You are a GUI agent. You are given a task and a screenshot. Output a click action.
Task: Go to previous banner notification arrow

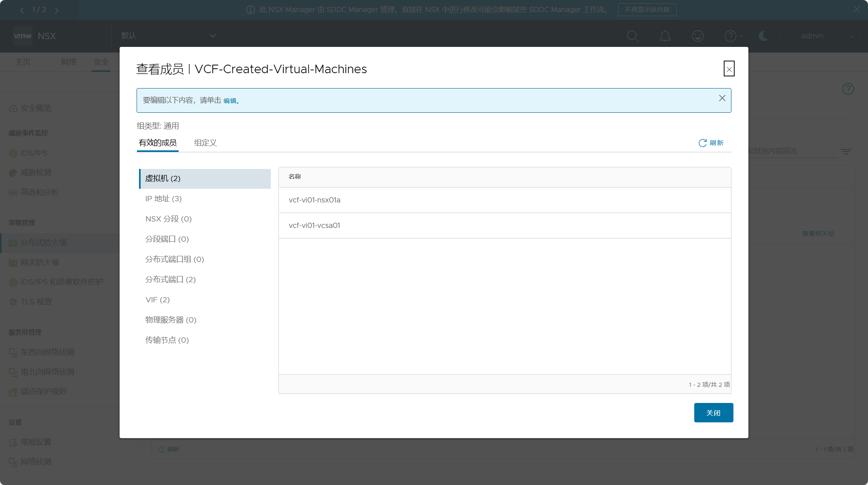(x=22, y=10)
